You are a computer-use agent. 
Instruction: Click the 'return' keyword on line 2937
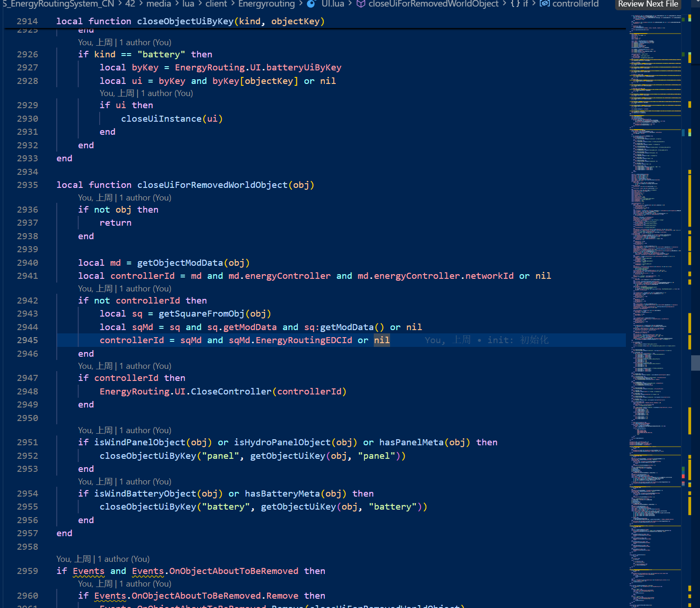pos(116,223)
